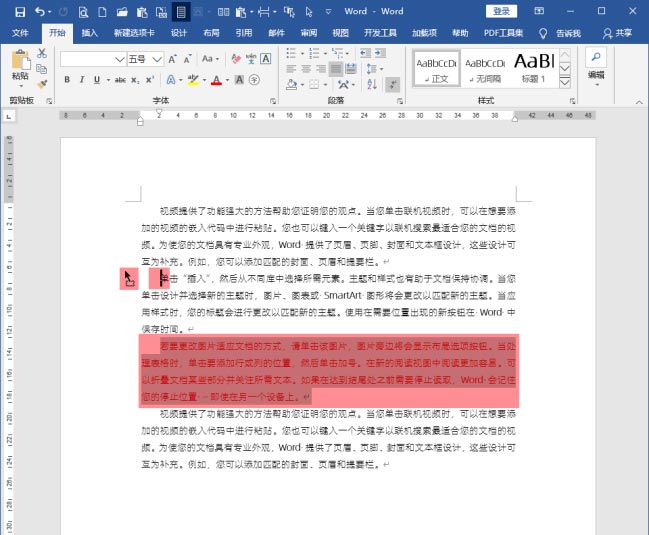This screenshot has height=535, width=649.
Task: Toggle strikethrough abc formatting
Action: click(x=120, y=80)
